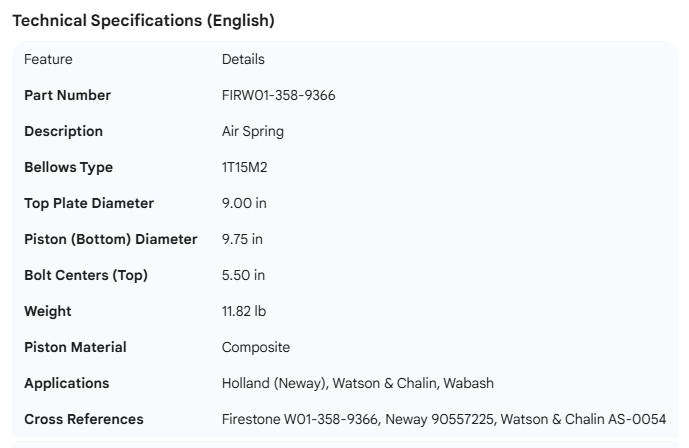
Task: Select the Feature column header
Action: point(48,59)
